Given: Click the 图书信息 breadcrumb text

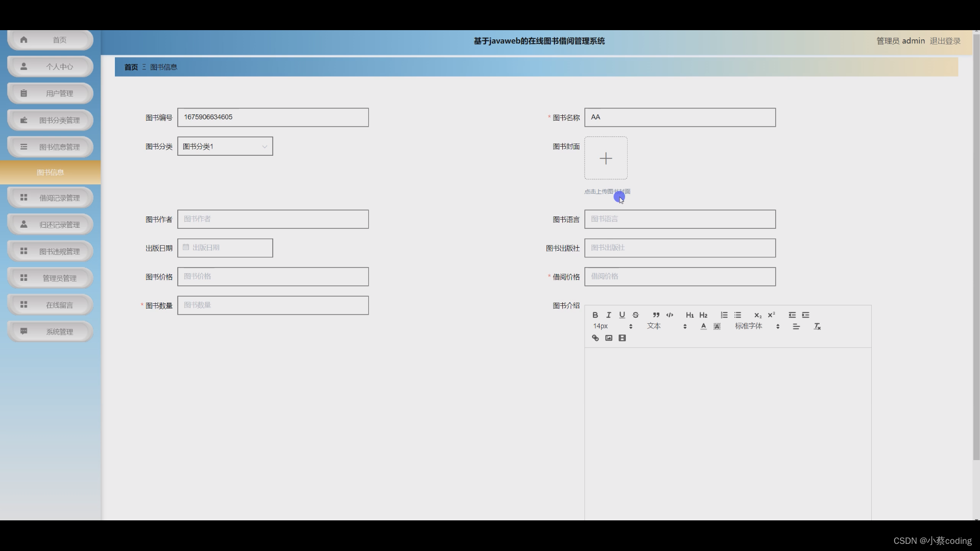Looking at the screenshot, I should point(163,67).
